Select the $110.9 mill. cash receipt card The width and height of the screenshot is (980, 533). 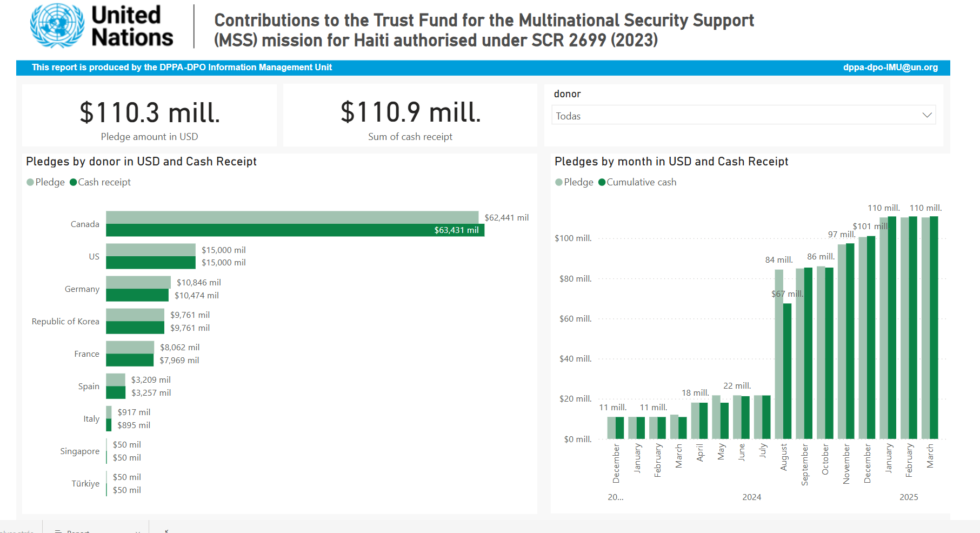[x=410, y=116]
